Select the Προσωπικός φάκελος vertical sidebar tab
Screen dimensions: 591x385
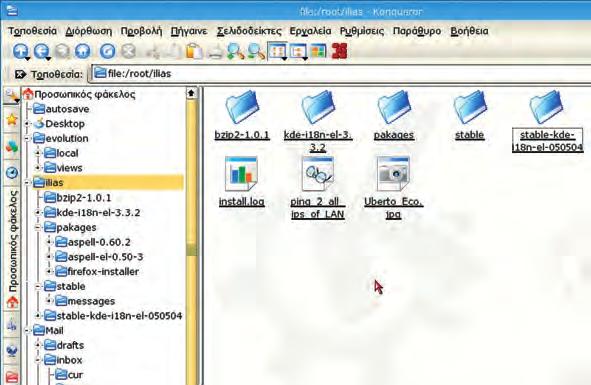point(12,250)
